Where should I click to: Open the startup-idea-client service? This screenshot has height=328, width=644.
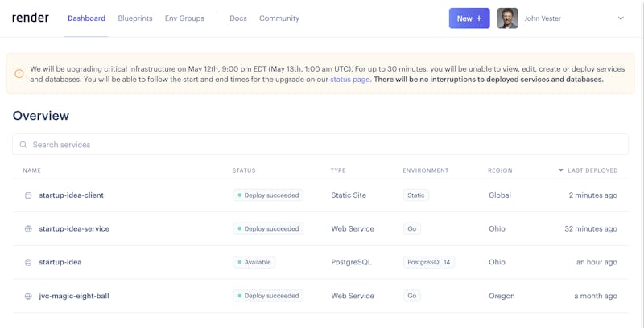72,195
